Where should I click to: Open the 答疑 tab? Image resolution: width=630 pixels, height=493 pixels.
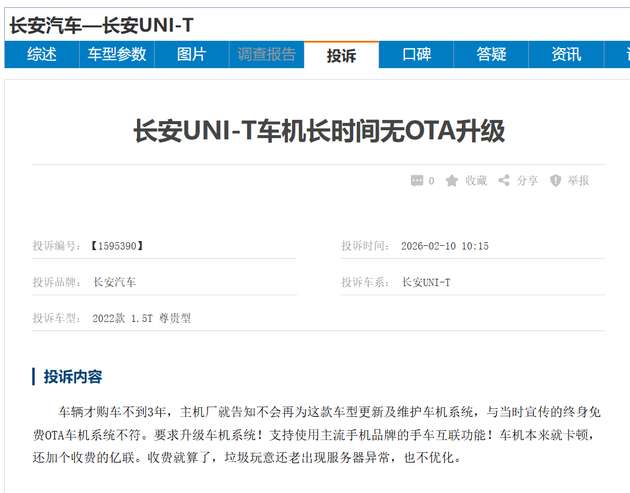coord(491,55)
